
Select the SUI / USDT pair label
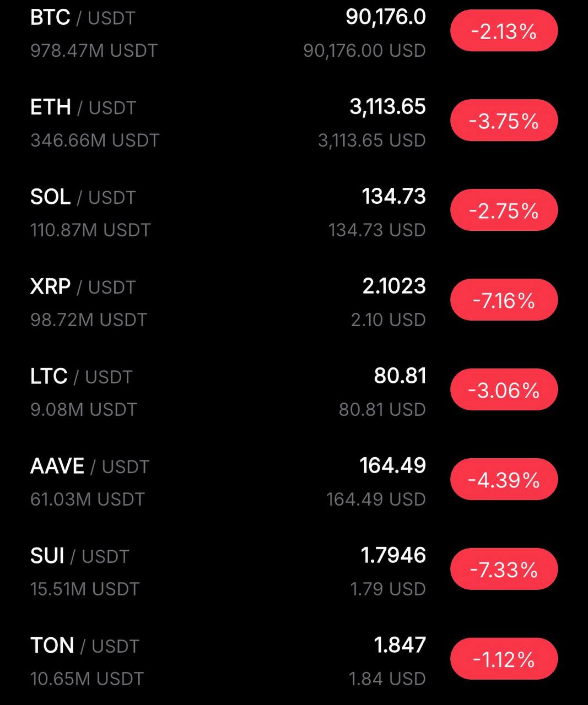(x=80, y=556)
